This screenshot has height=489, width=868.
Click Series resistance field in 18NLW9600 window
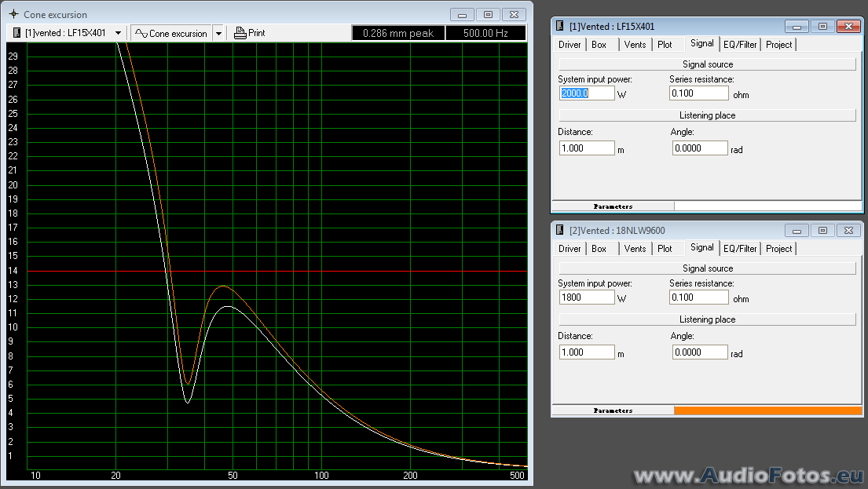tap(699, 297)
